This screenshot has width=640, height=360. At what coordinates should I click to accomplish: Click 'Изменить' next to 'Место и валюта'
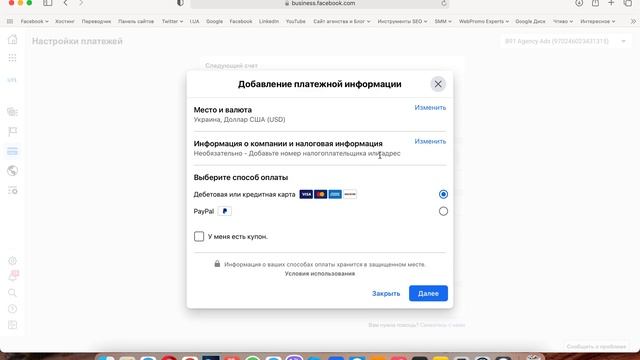click(430, 107)
